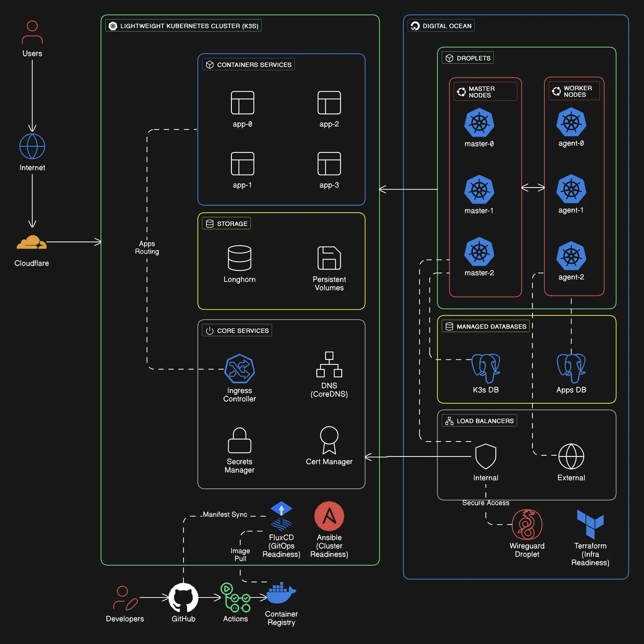Image resolution: width=644 pixels, height=644 pixels.
Task: Select the Secrets Manager lock icon
Action: click(x=239, y=440)
